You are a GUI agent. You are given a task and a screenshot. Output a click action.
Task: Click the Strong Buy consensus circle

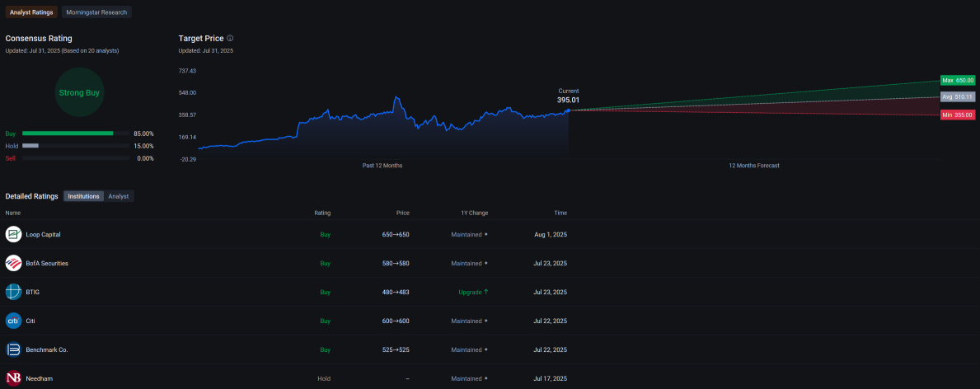pyautogui.click(x=79, y=92)
